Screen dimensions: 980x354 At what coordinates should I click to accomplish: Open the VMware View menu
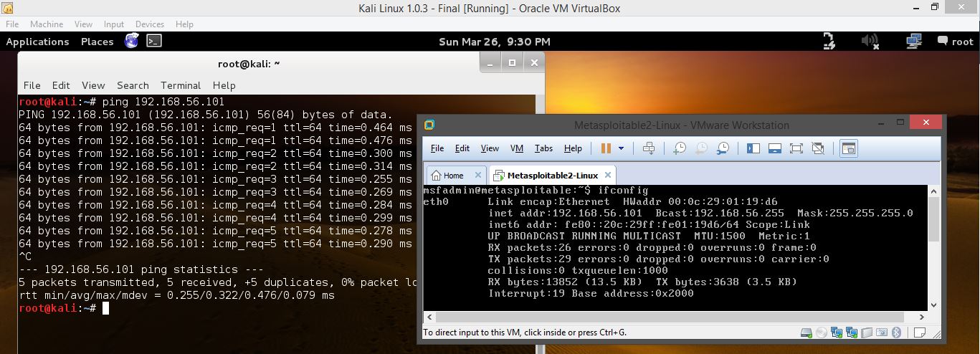[x=490, y=148]
